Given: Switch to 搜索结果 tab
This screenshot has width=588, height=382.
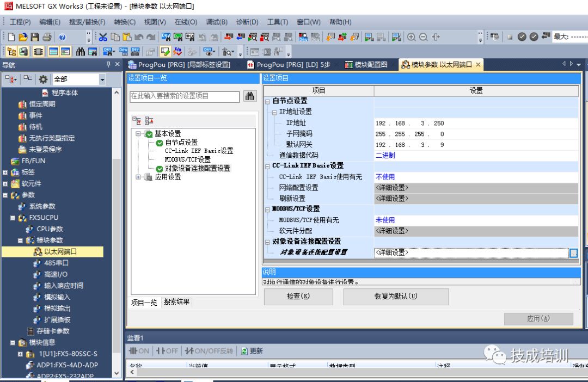Looking at the screenshot, I should pyautogui.click(x=176, y=302).
